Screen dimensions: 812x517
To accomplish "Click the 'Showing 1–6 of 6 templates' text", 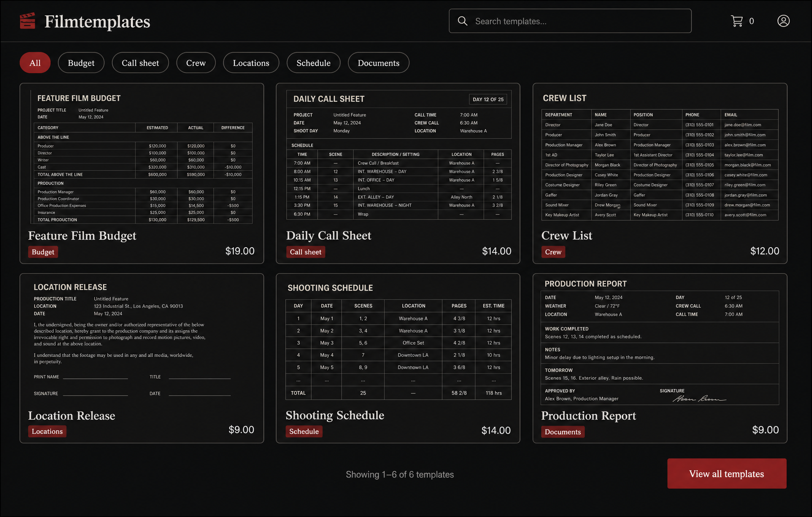I will tap(400, 474).
